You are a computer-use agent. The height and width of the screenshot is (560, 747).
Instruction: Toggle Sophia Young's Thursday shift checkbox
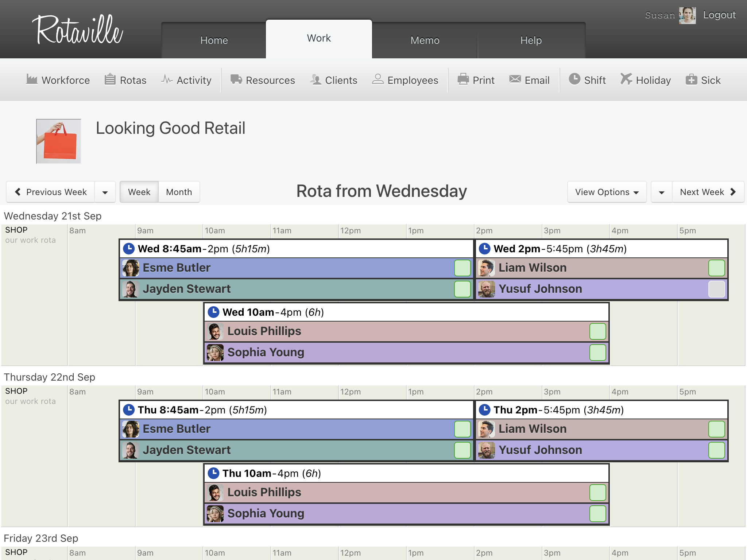point(597,514)
